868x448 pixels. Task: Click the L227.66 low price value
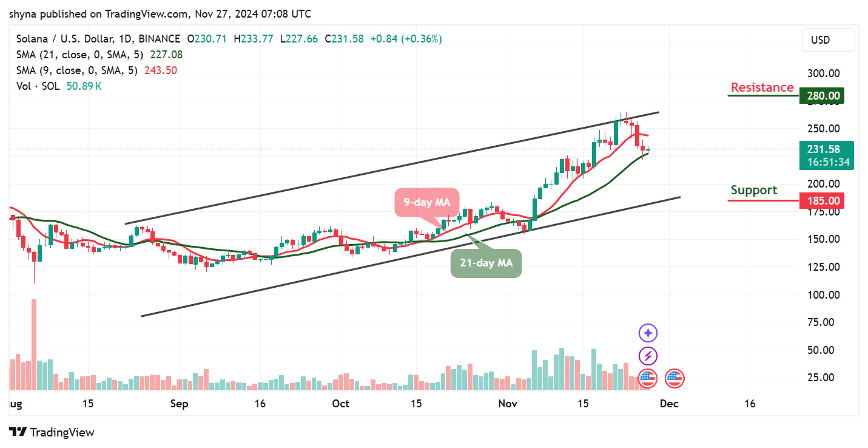click(299, 39)
